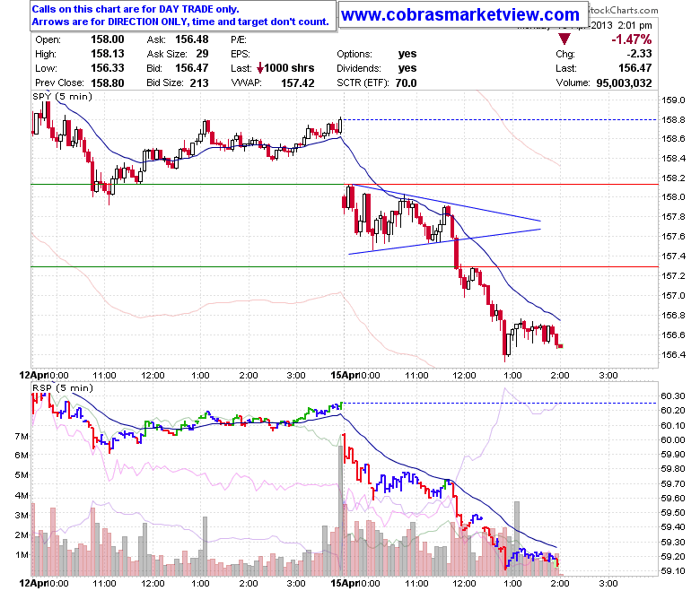Click the 'EPS:' label
This screenshot has width=700, height=591.
241,54
